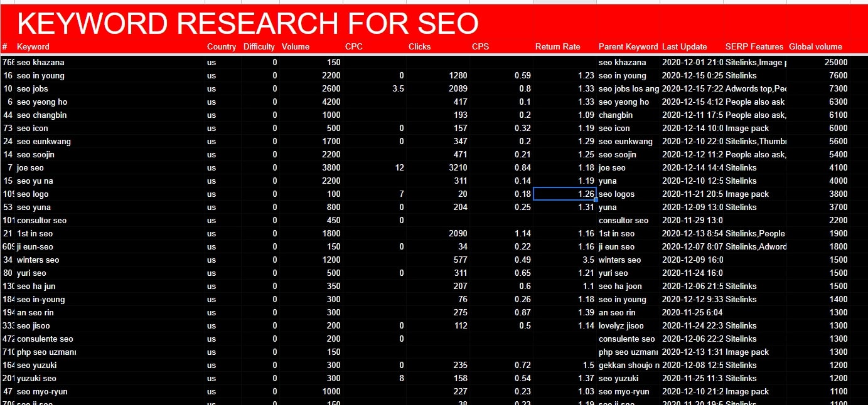Select keyword cell 'an seo rin'
Viewport: 868px width, 405px height.
110,312
